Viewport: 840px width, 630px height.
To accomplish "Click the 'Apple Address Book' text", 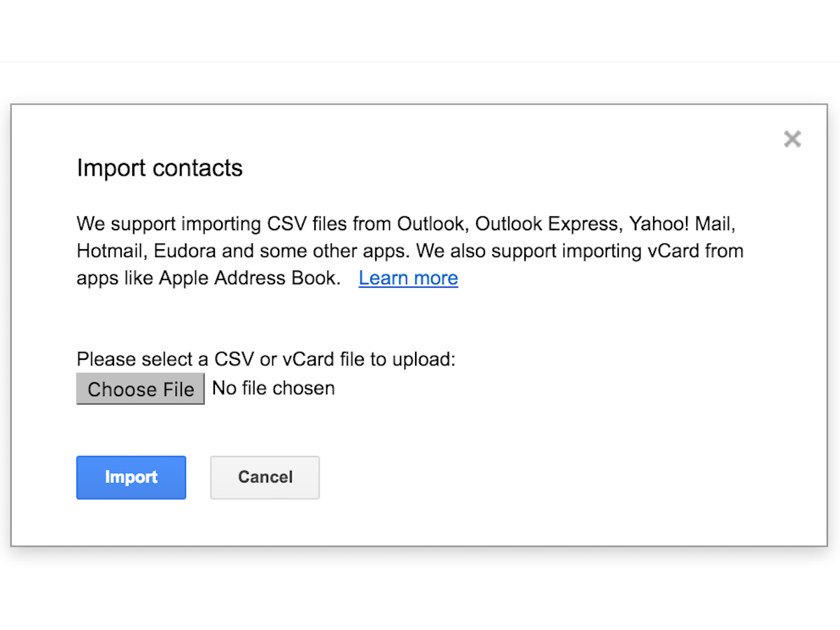I will click(249, 278).
